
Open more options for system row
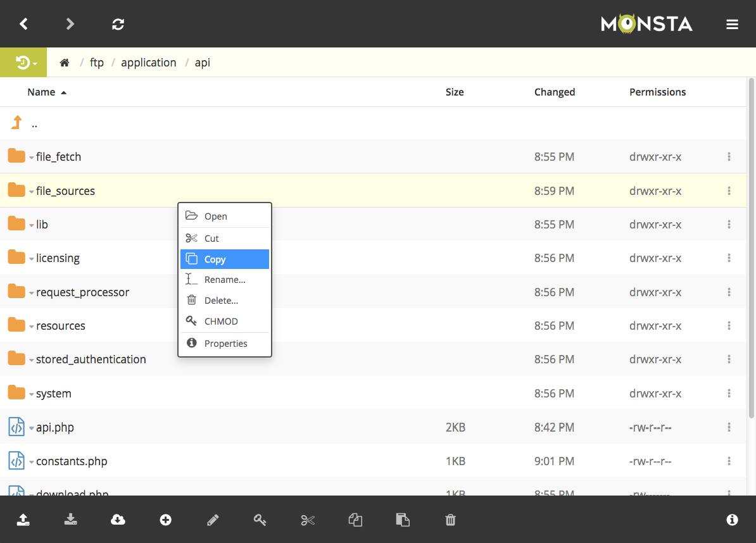click(x=729, y=394)
